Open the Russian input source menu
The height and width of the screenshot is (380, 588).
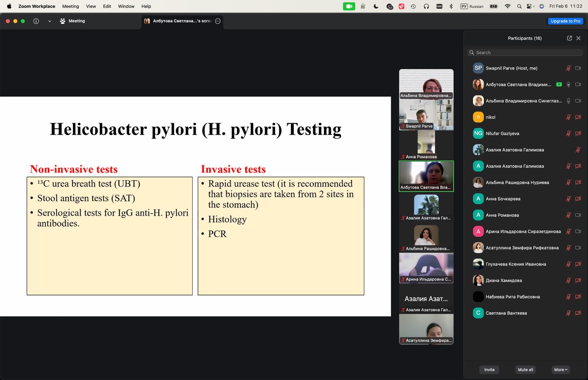point(472,6)
